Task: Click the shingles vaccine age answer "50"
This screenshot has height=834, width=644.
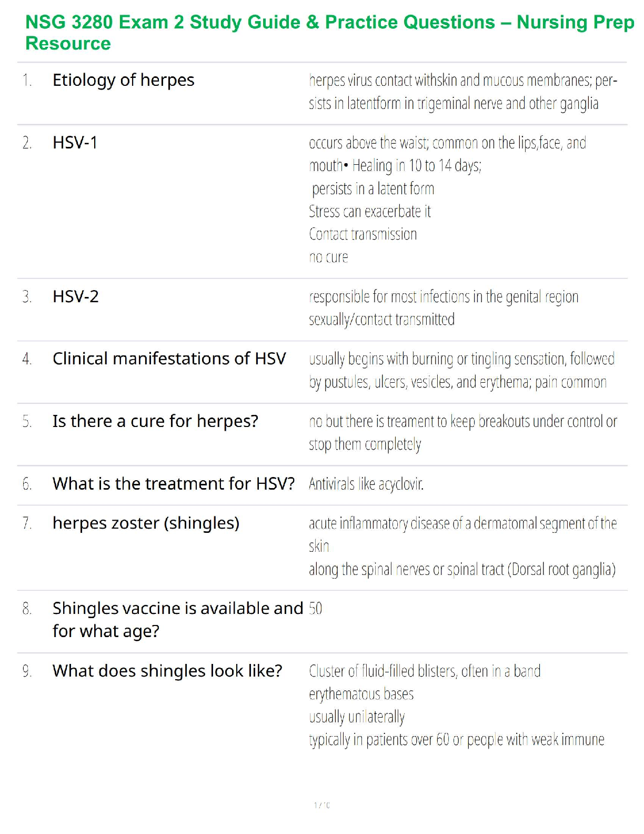Action: tap(316, 609)
